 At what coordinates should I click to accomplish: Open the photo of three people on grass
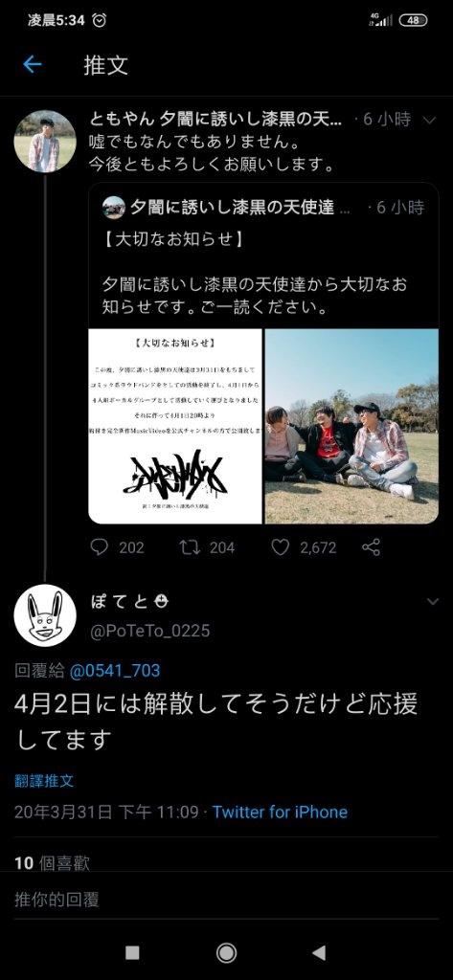pos(351,426)
